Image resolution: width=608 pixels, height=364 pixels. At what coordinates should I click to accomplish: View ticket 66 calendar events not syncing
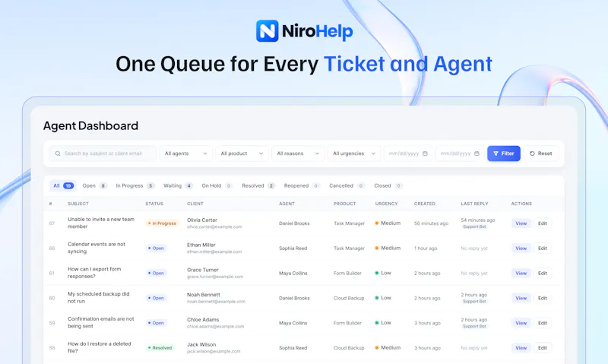[521, 248]
